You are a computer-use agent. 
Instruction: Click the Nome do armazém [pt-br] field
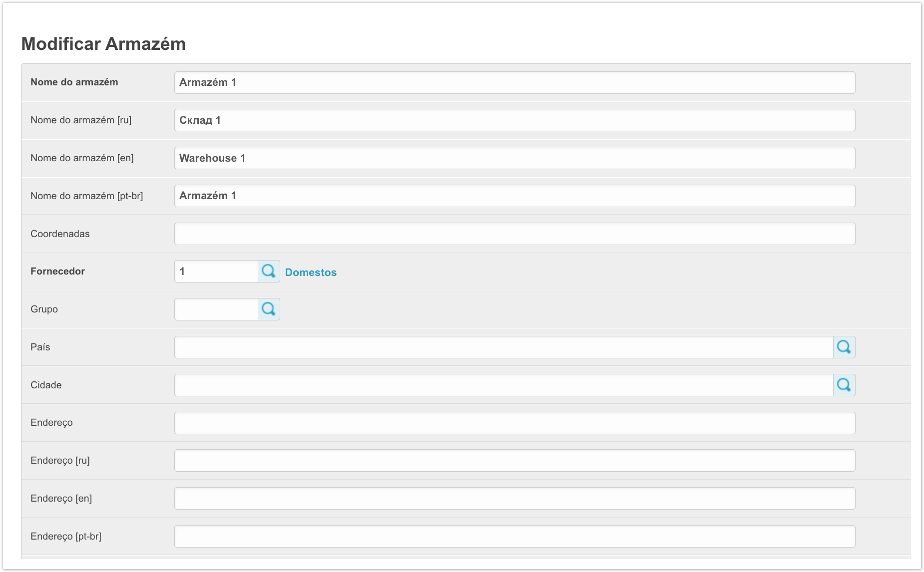point(514,196)
